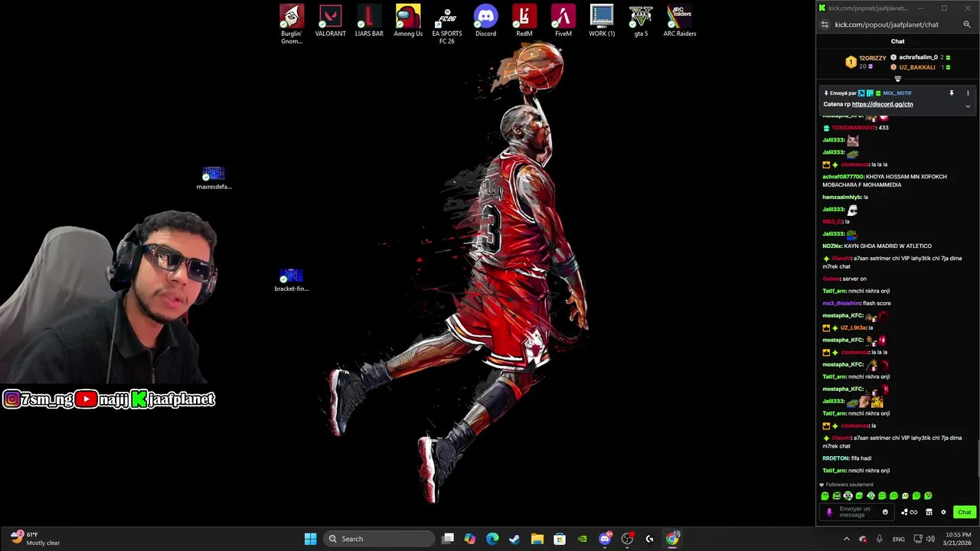Image resolution: width=980 pixels, height=551 pixels.
Task: Open the FiveM desktop shortcut
Action: 563,21
